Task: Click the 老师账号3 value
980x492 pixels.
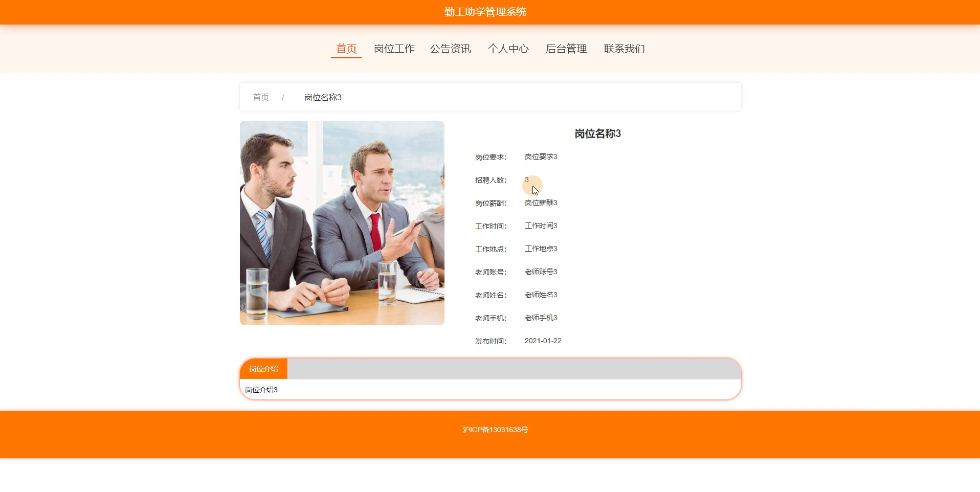Action: [541, 272]
